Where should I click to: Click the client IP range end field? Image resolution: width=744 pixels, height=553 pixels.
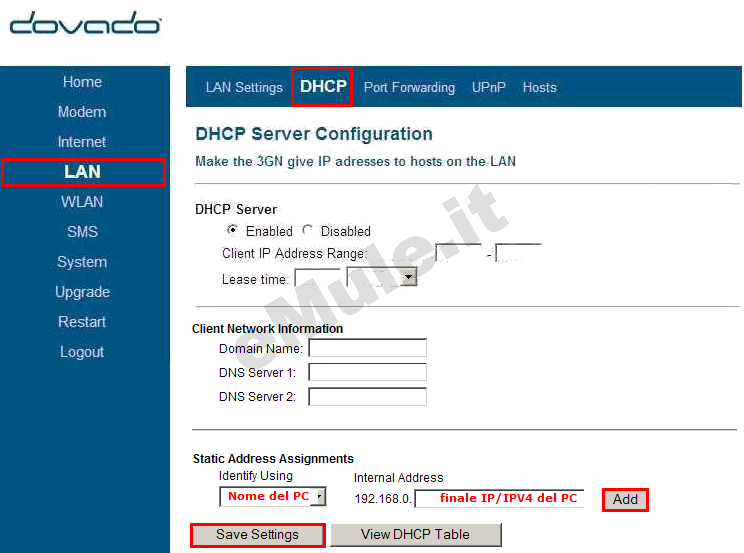518,253
